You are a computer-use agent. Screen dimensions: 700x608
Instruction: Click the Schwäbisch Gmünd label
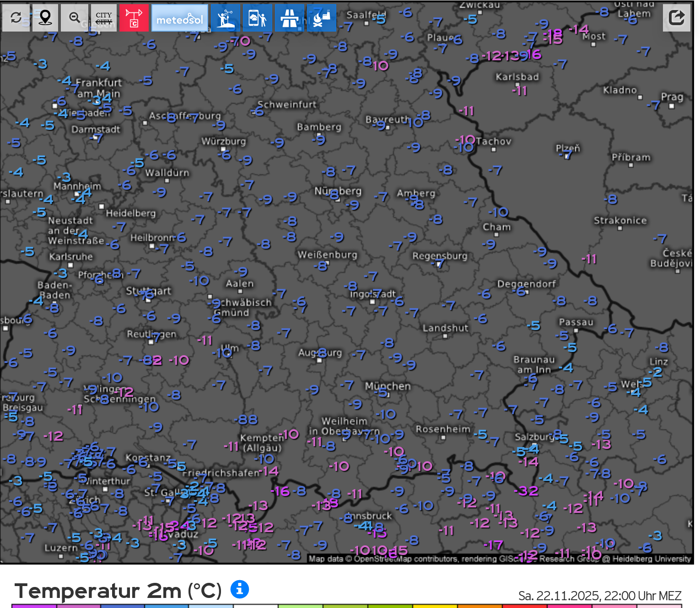coord(242,308)
